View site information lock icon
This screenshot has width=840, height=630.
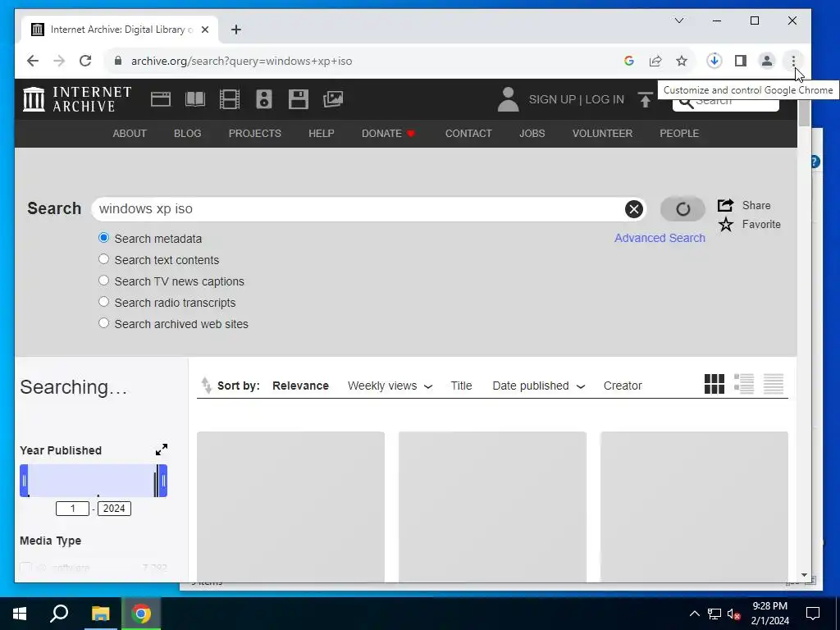(x=118, y=61)
